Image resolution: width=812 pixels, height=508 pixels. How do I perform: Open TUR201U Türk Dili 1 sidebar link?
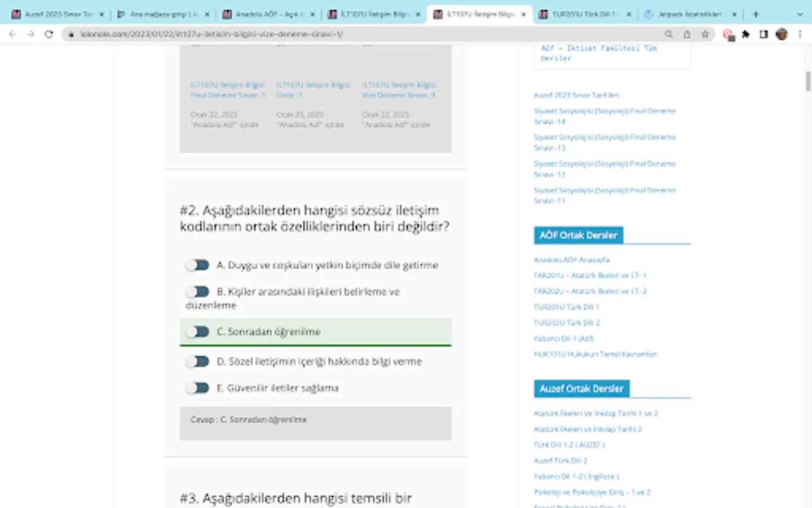[566, 307]
